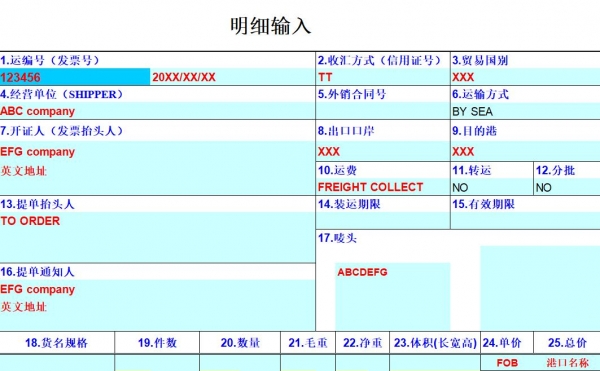Click the 5.外销合同号 label
600x371 pixels.
352,94
